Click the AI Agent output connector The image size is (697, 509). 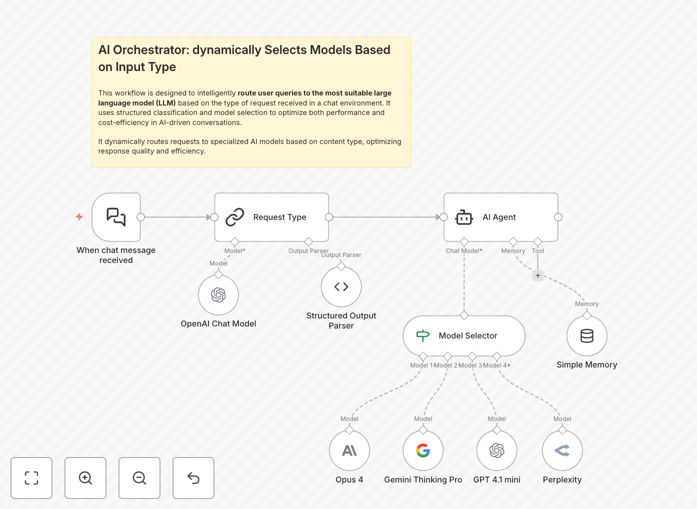pyautogui.click(x=558, y=217)
